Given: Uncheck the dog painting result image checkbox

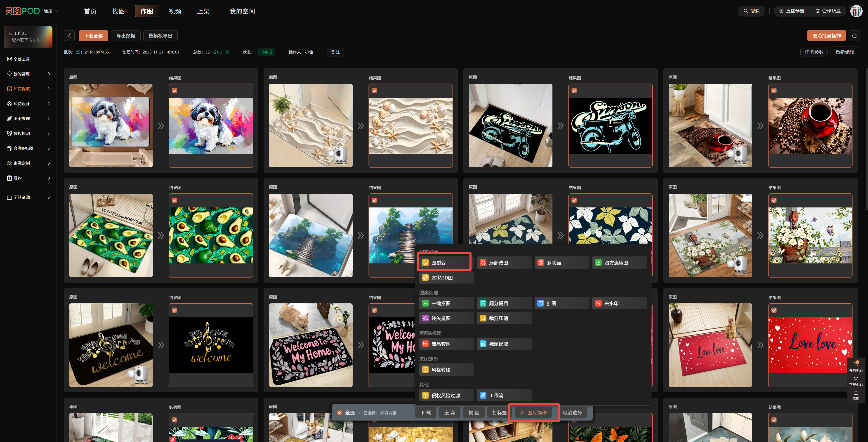Looking at the screenshot, I should point(175,91).
